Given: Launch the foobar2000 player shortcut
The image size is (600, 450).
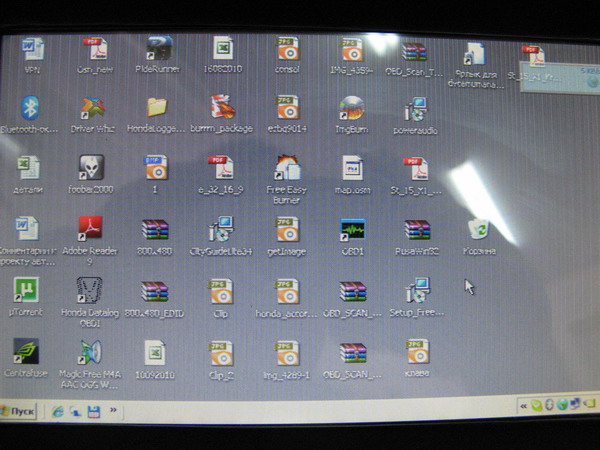Looking at the screenshot, I should pyautogui.click(x=91, y=167).
